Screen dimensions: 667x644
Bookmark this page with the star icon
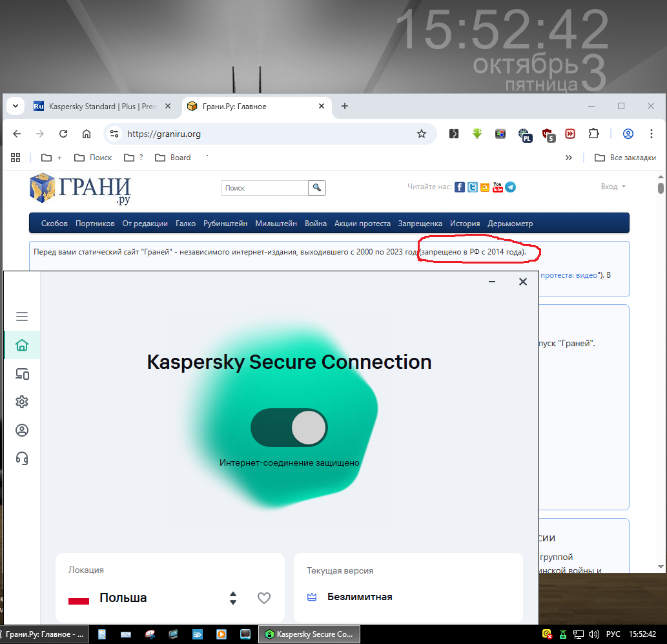pos(421,134)
